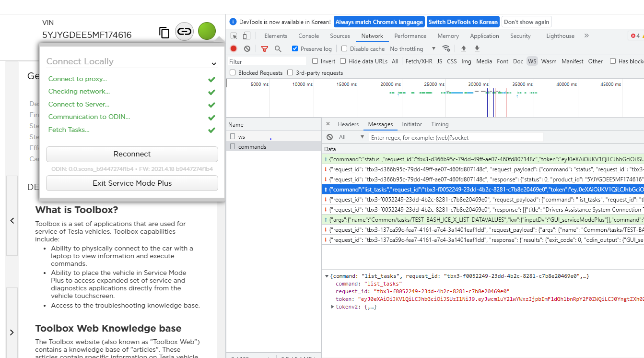
Task: Open the No throttling dropdown
Action: pos(413,48)
